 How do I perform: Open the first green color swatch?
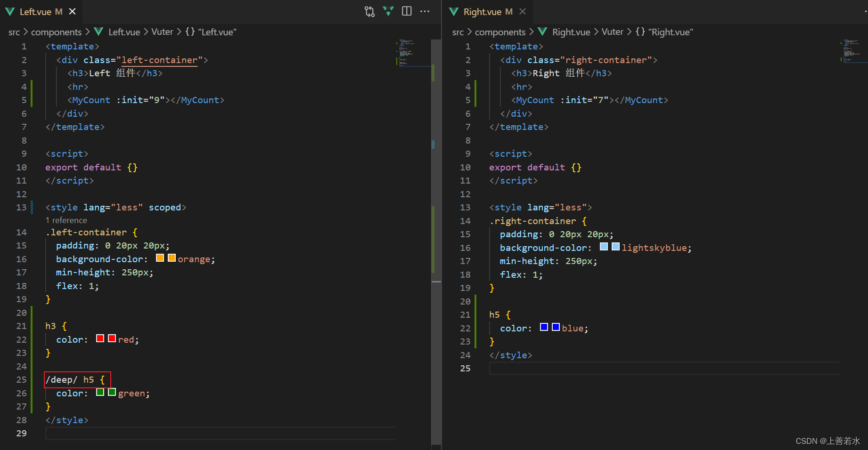[100, 392]
